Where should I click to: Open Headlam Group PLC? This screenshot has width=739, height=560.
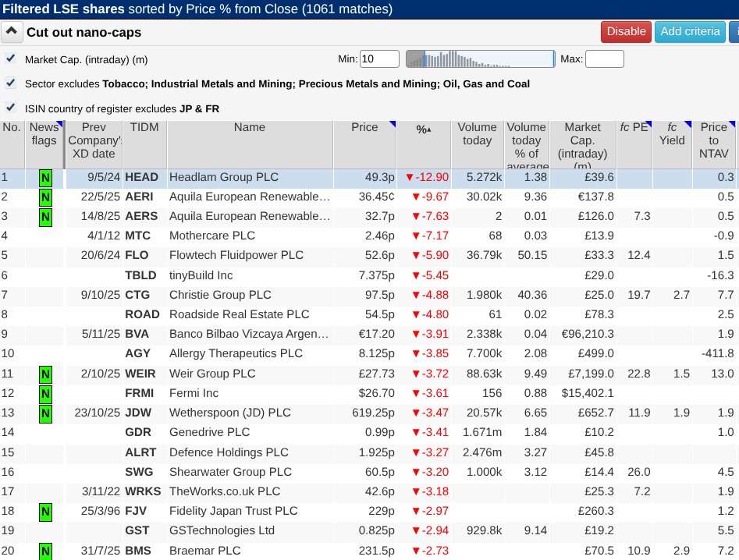224,177
